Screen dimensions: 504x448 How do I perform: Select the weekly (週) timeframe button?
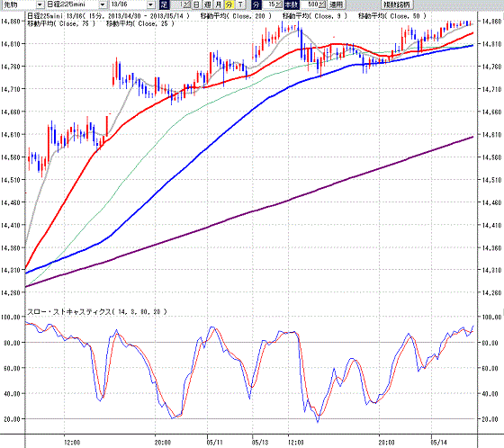pyautogui.click(x=207, y=4)
